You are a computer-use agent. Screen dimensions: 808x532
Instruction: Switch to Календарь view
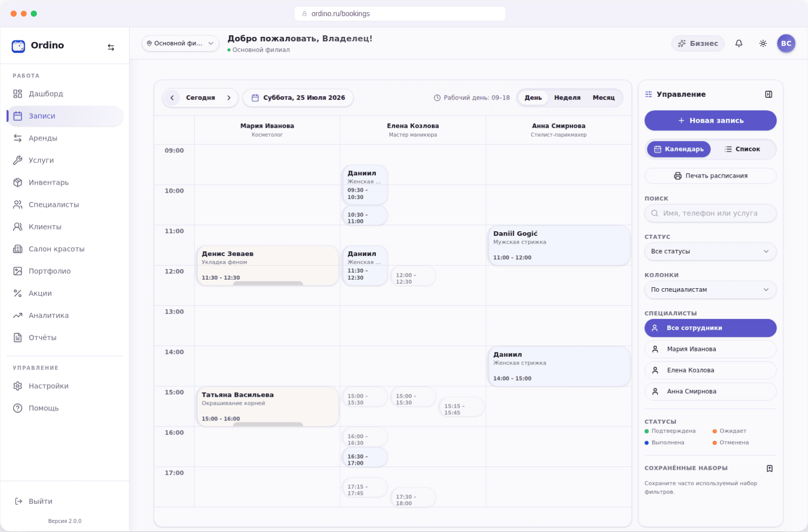point(679,149)
